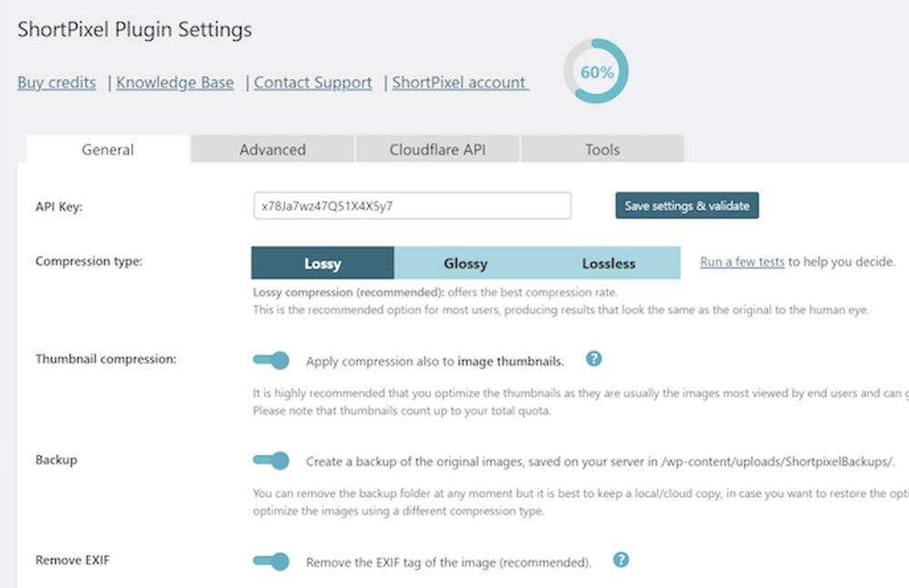Image resolution: width=909 pixels, height=588 pixels.
Task: Open the ShortPixel account link
Action: coord(459,83)
